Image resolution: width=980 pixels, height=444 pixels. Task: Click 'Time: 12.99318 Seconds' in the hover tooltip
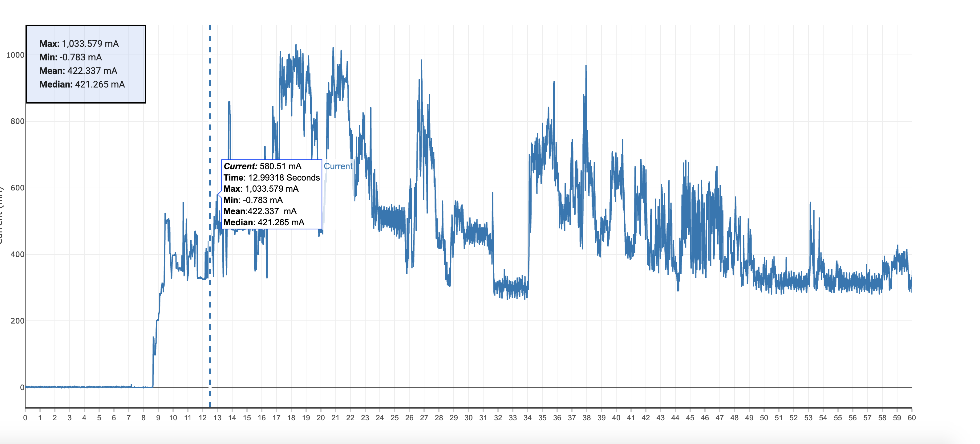tap(271, 178)
